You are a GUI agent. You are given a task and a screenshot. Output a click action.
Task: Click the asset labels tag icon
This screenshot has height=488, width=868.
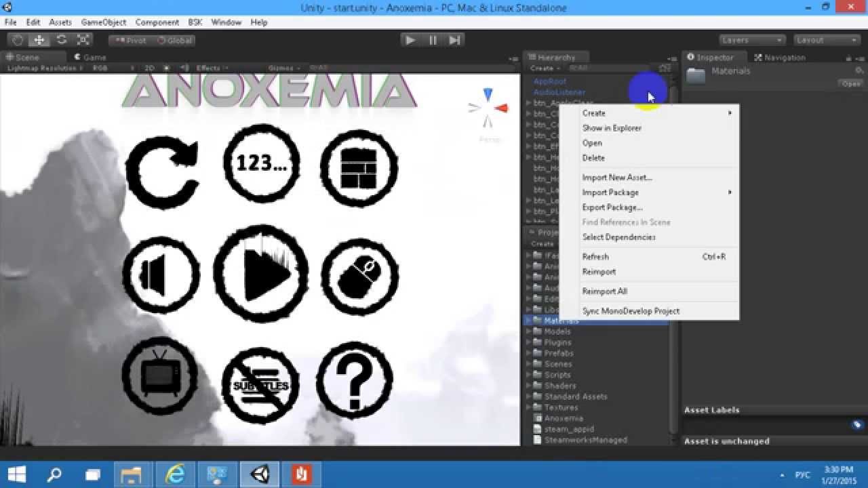coord(857,425)
